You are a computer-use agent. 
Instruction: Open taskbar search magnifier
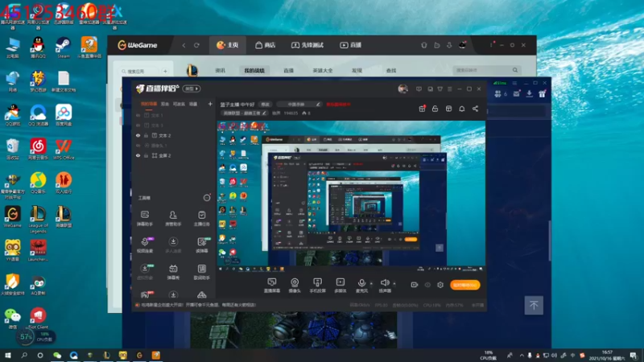pos(24,355)
